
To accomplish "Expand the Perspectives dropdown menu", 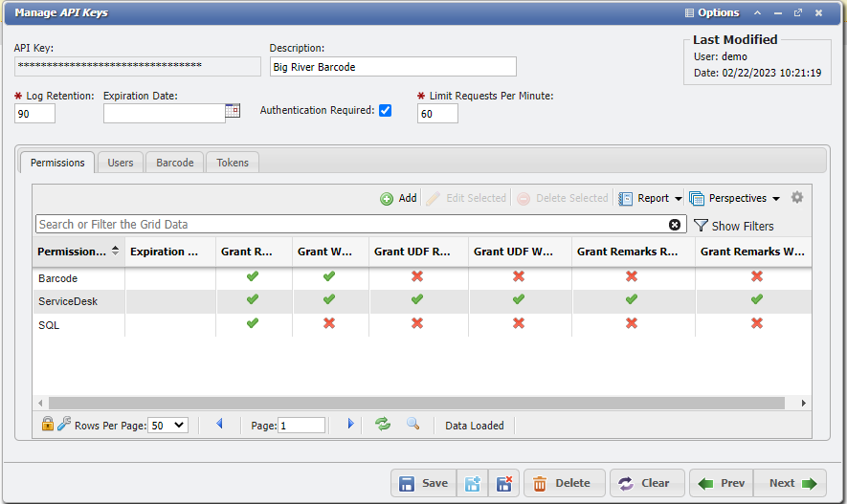I will pyautogui.click(x=735, y=198).
